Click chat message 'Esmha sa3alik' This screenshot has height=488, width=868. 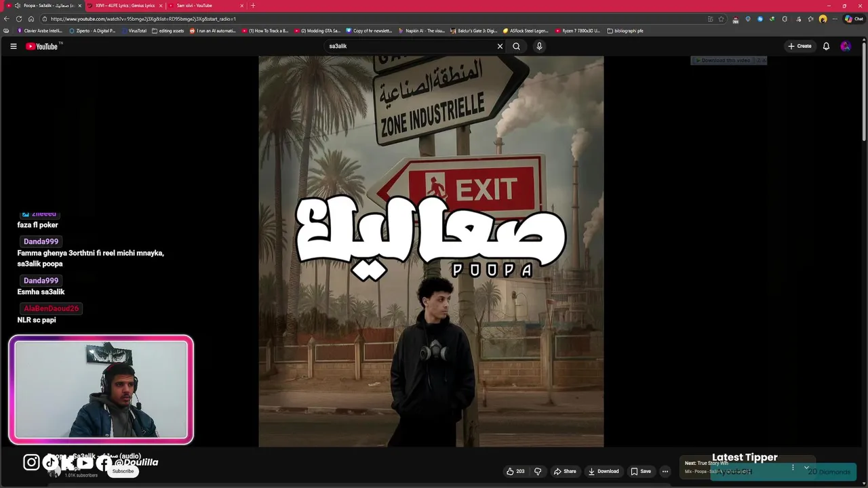[41, 292]
